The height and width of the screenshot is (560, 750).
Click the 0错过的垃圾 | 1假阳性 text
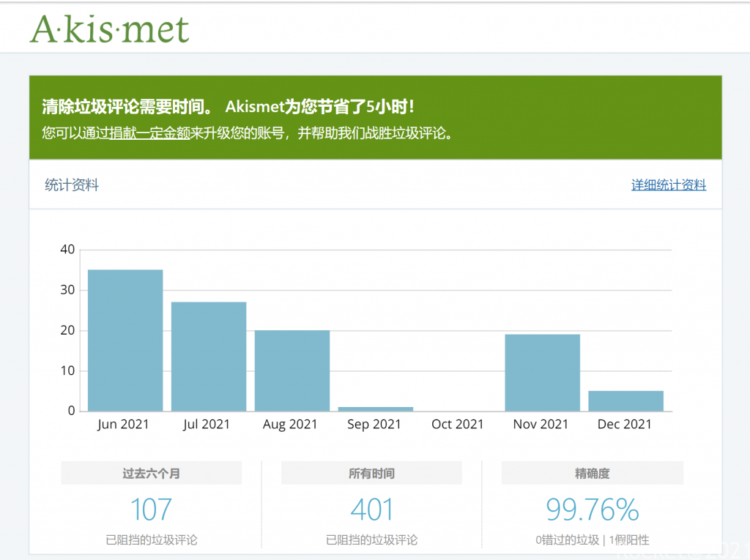tap(592, 540)
